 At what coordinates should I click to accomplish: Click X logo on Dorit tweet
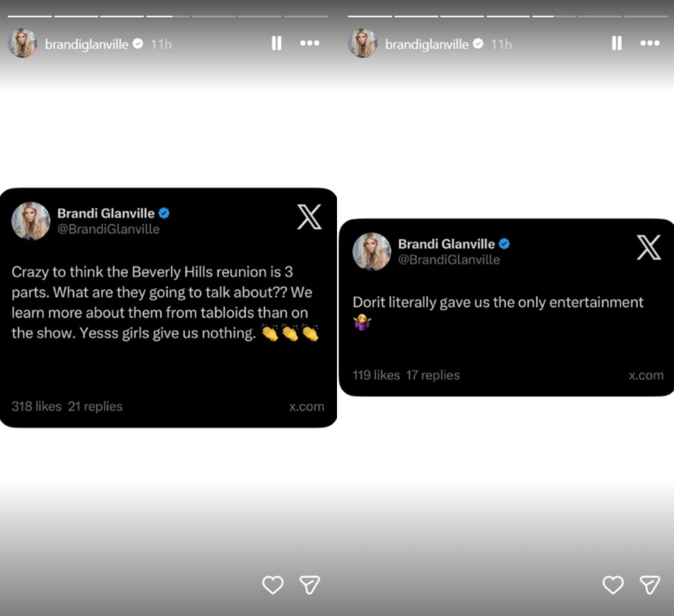coord(649,247)
